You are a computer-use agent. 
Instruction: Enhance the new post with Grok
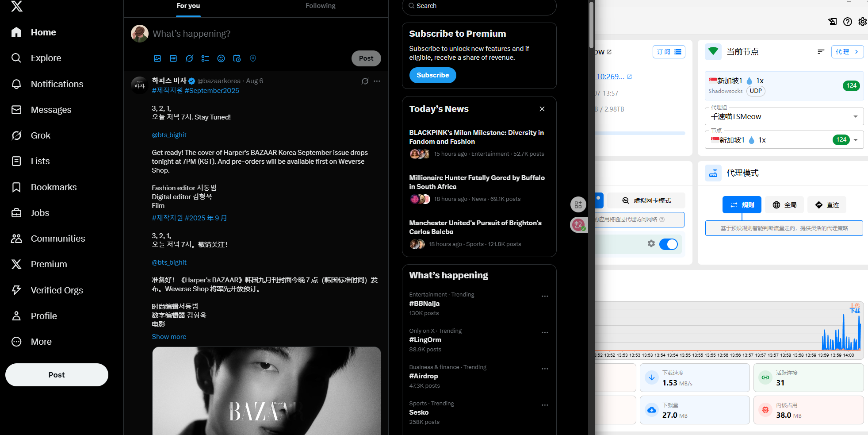[x=189, y=58]
